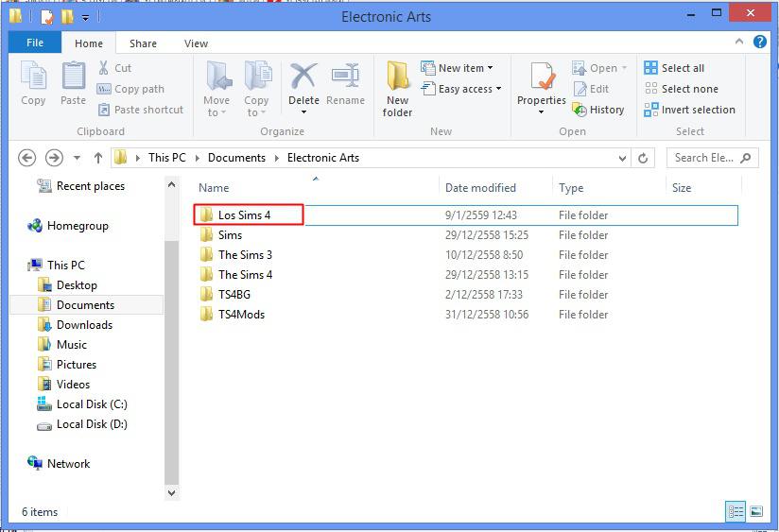
Task: Open Recent places in navigation pane
Action: [81, 186]
